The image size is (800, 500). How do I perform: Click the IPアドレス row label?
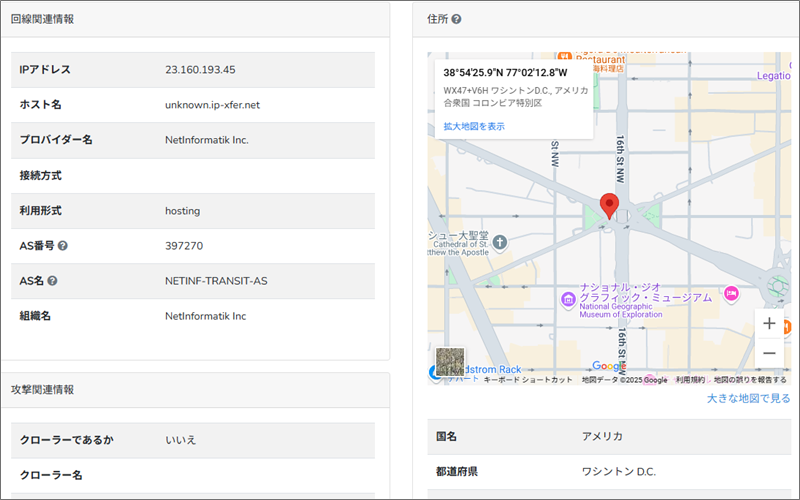click(45, 69)
